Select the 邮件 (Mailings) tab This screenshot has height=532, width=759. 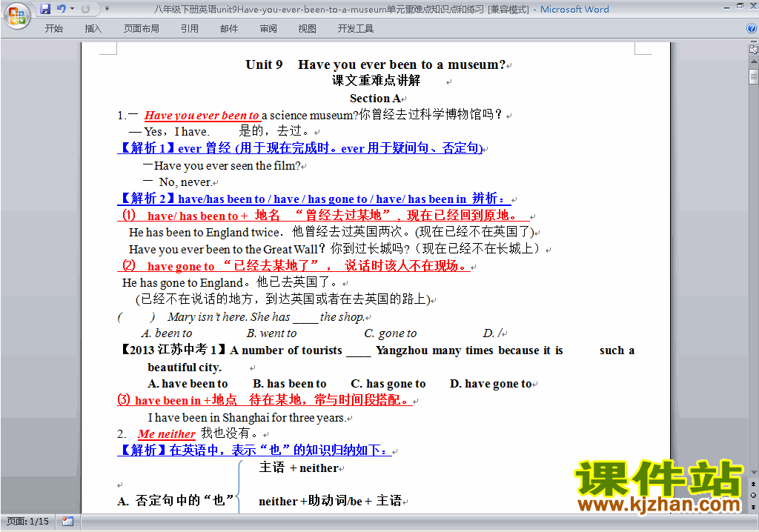229,29
